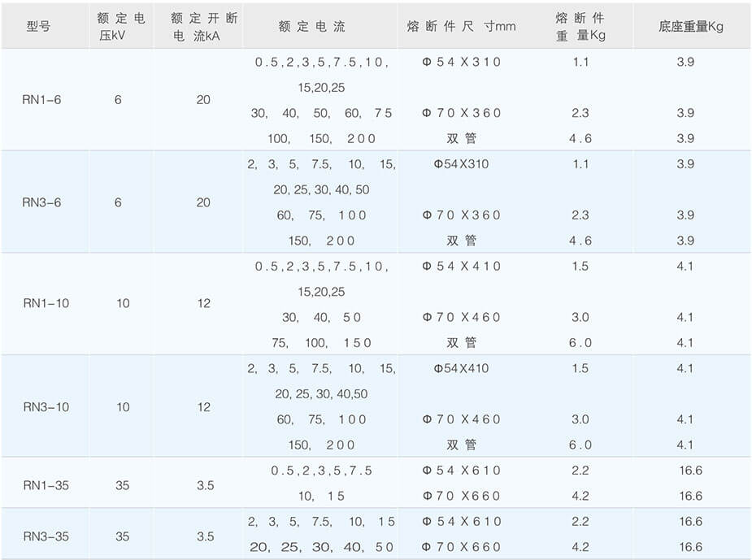Select the RN1-10 model cell
The image size is (752, 560).
point(46,303)
